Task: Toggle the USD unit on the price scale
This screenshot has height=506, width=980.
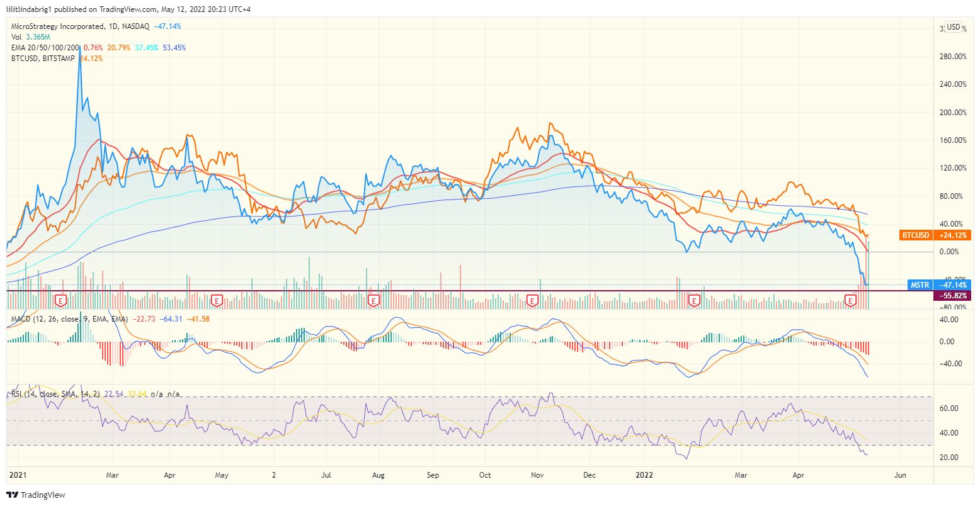Action: coord(953,27)
